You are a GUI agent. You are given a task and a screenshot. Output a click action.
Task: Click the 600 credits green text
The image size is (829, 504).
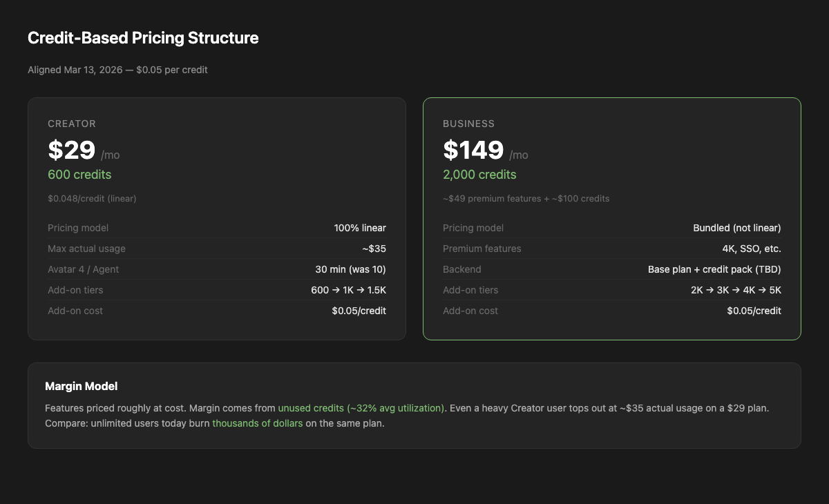79,175
